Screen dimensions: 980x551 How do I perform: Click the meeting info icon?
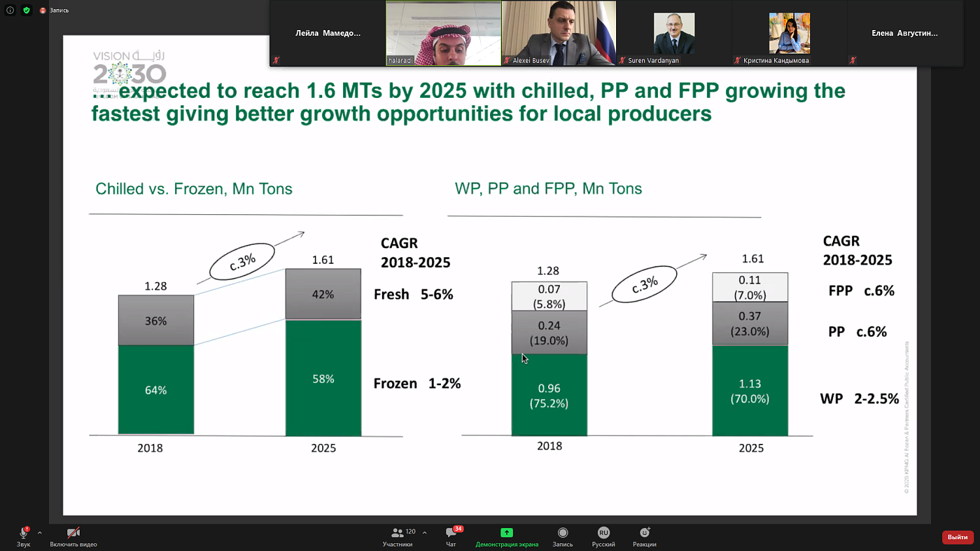pos(10,10)
